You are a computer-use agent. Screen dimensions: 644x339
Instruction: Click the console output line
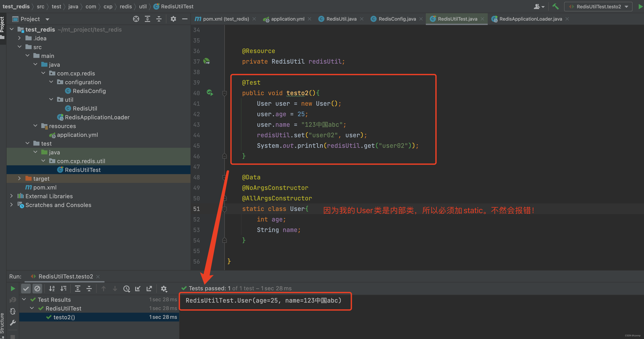[263, 300]
